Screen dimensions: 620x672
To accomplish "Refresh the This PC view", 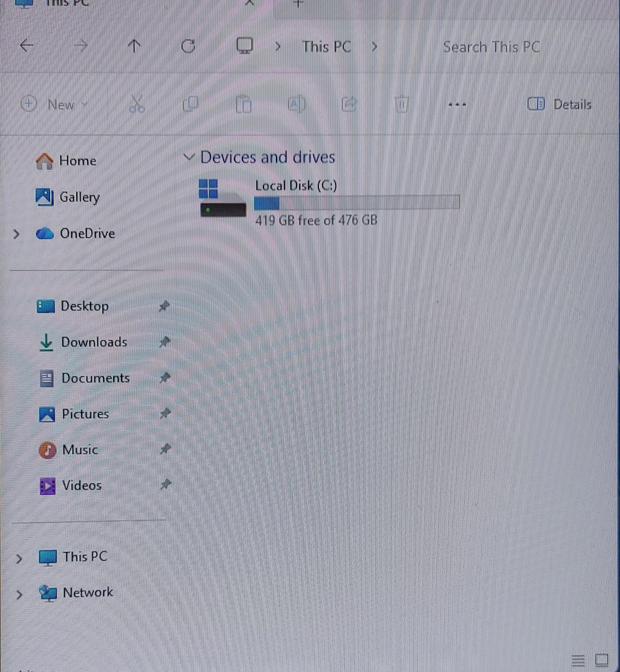I will tap(188, 46).
